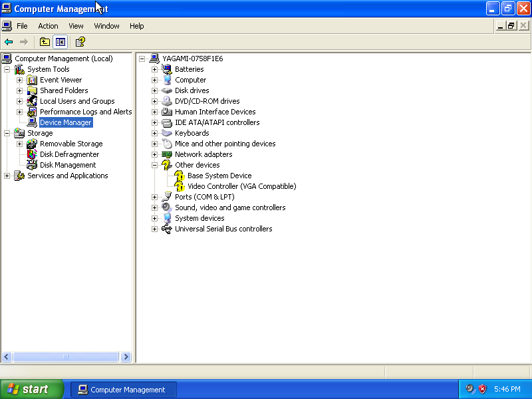Image resolution: width=532 pixels, height=399 pixels.
Task: Click the Help toolbar icon
Action: point(80,42)
